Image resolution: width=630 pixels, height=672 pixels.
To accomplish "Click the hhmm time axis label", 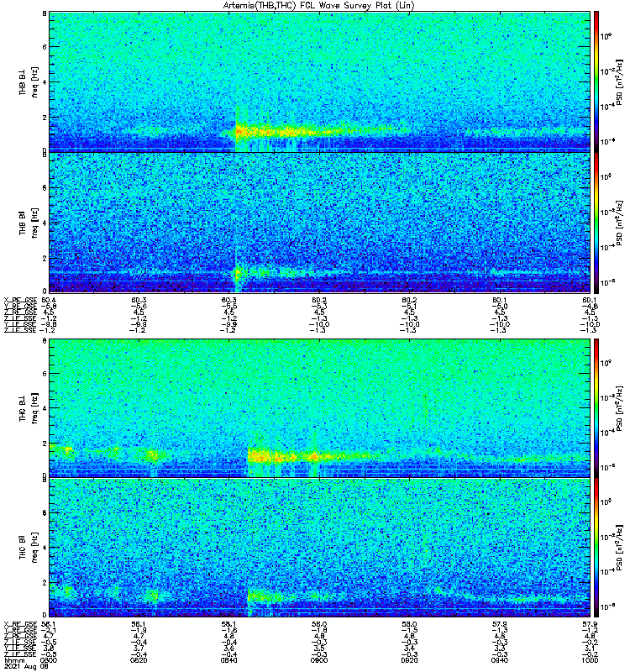I will 14,660.
